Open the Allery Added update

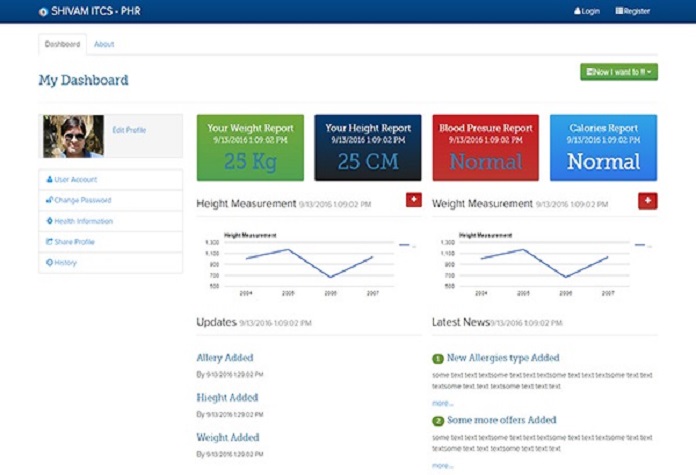(225, 357)
